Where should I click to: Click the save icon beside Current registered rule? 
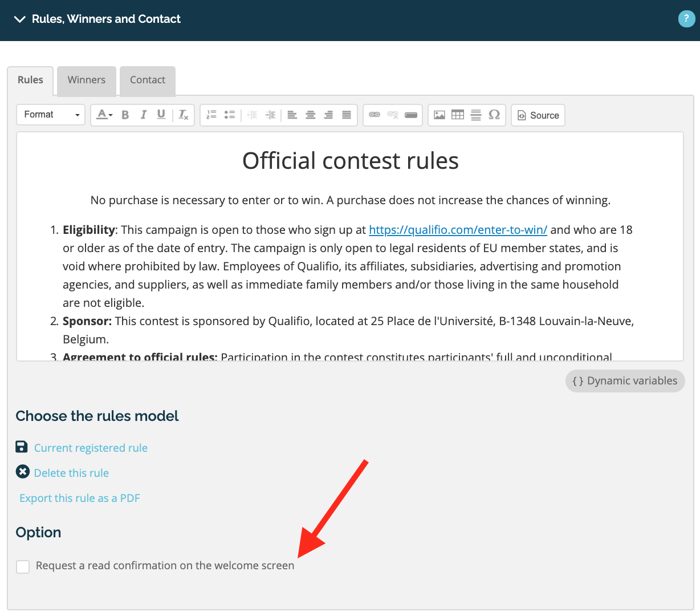[x=22, y=447]
